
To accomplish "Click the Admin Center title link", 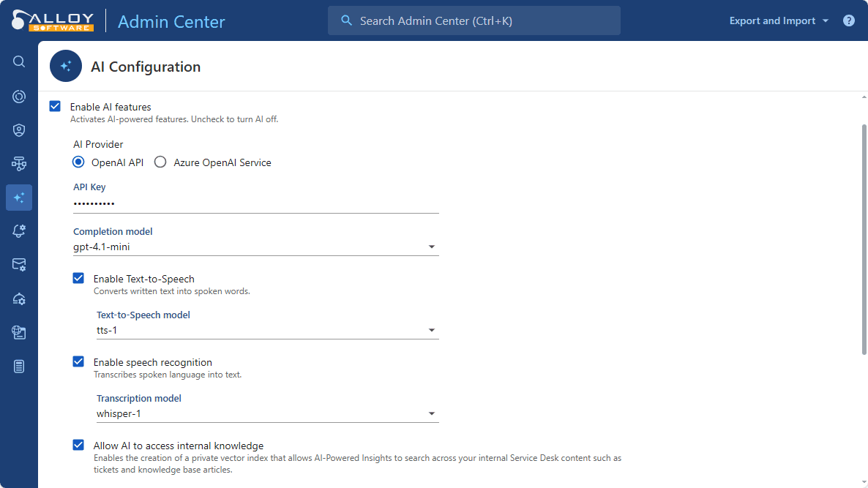I will point(171,21).
